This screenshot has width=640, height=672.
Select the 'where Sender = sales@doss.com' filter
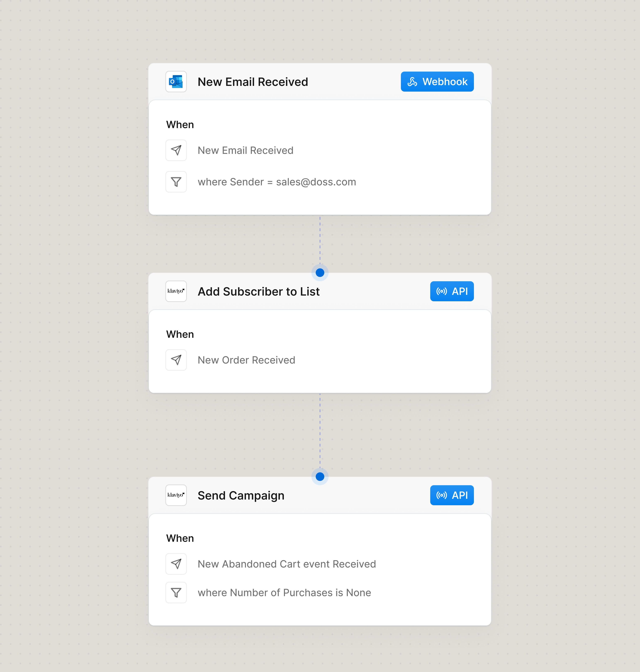pos(277,182)
